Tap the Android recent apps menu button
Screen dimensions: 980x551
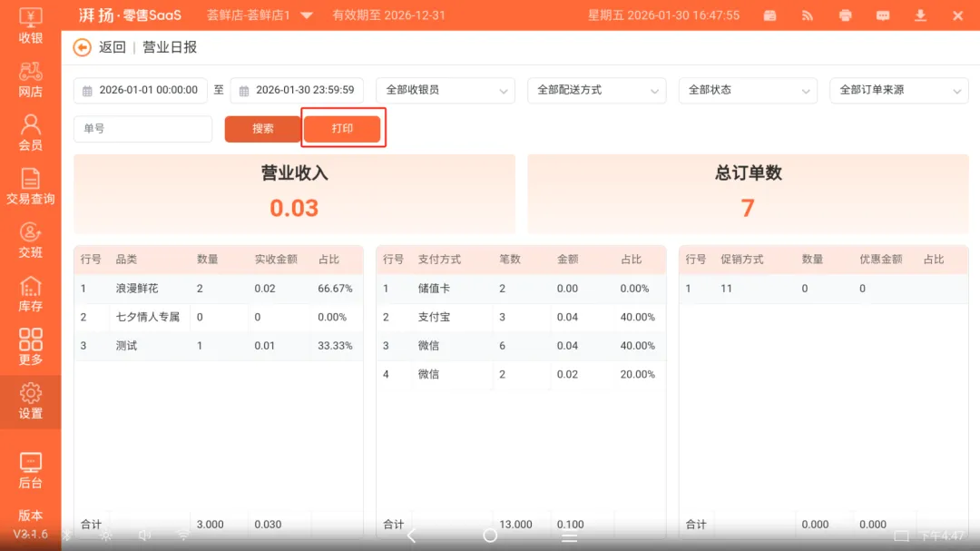[569, 536]
